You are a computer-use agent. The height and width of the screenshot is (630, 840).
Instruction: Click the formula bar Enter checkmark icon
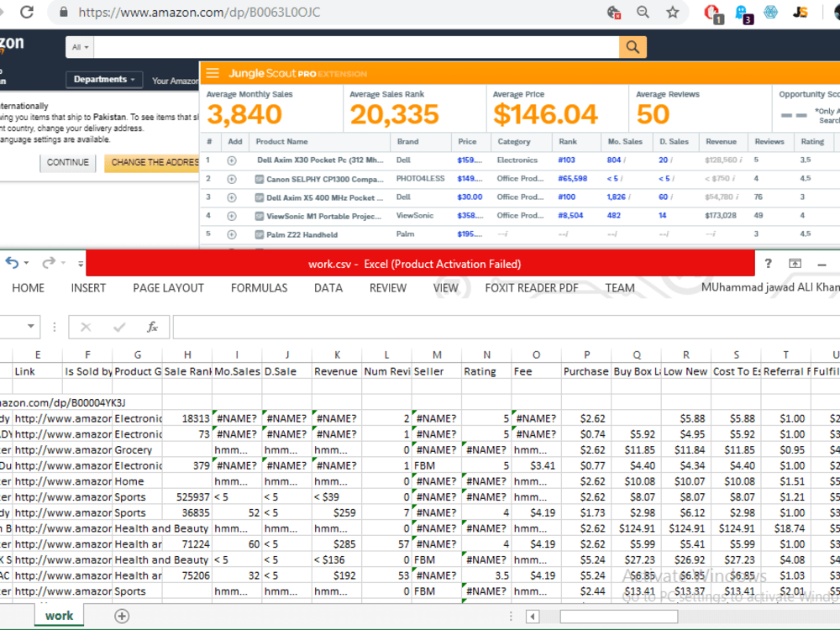click(x=119, y=327)
